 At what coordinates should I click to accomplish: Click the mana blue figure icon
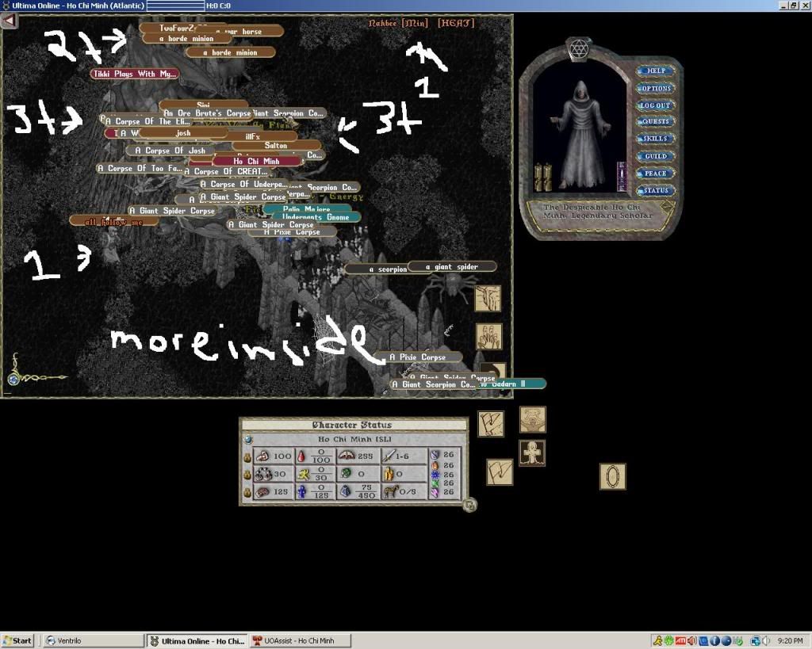301,491
